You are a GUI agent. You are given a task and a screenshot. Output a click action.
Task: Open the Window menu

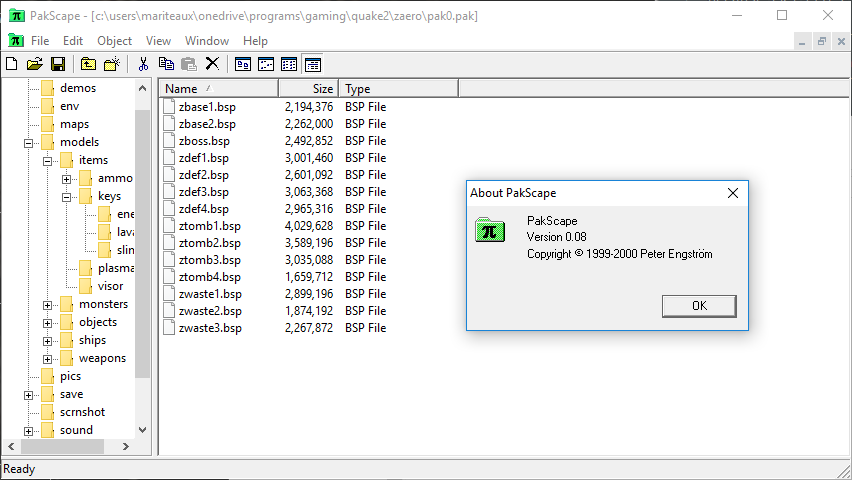coord(206,41)
